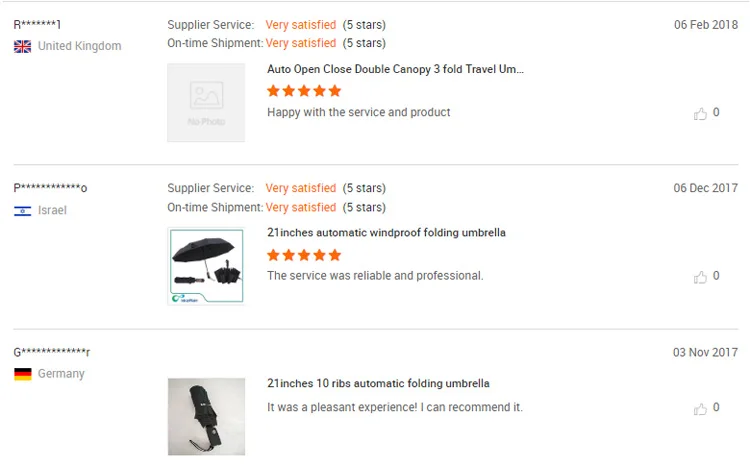Viewport: 750px width, 466px height.
Task: Click the United Kingdom flag icon
Action: 22,46
